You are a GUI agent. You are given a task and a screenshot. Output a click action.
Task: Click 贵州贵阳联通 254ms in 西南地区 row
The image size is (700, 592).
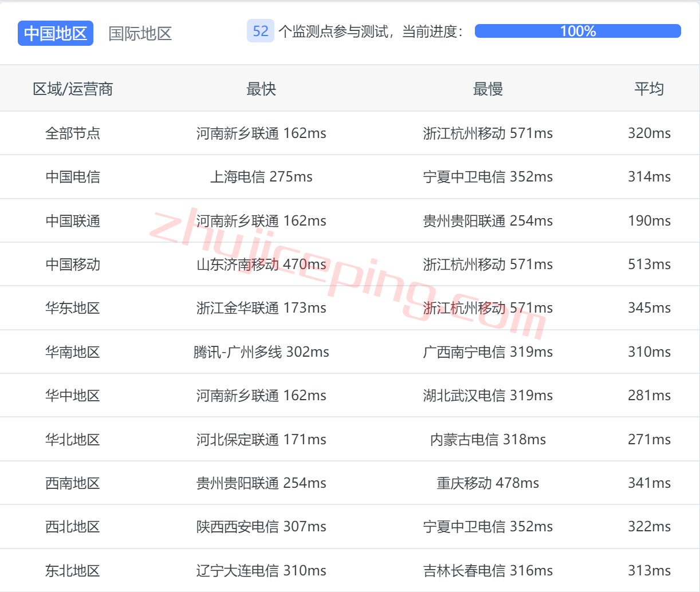[x=261, y=483]
